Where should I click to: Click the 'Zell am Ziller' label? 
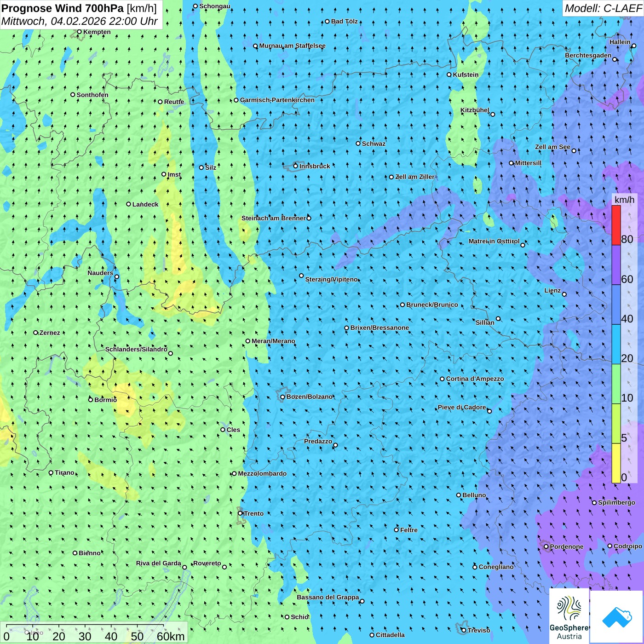pos(415,177)
